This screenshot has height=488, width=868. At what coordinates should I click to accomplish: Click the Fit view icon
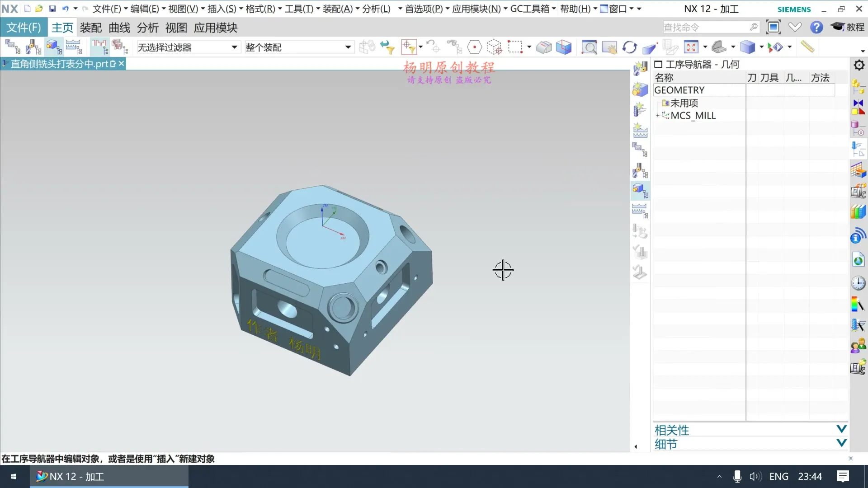point(691,47)
